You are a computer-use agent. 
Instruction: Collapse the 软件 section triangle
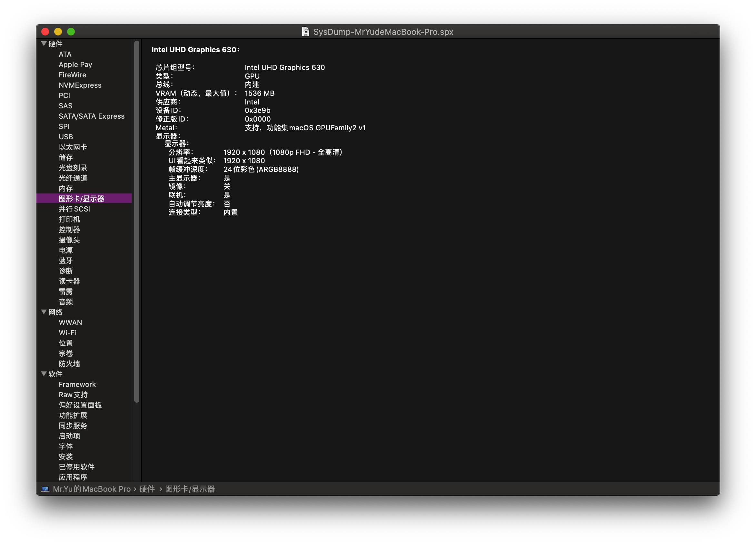[x=44, y=374]
